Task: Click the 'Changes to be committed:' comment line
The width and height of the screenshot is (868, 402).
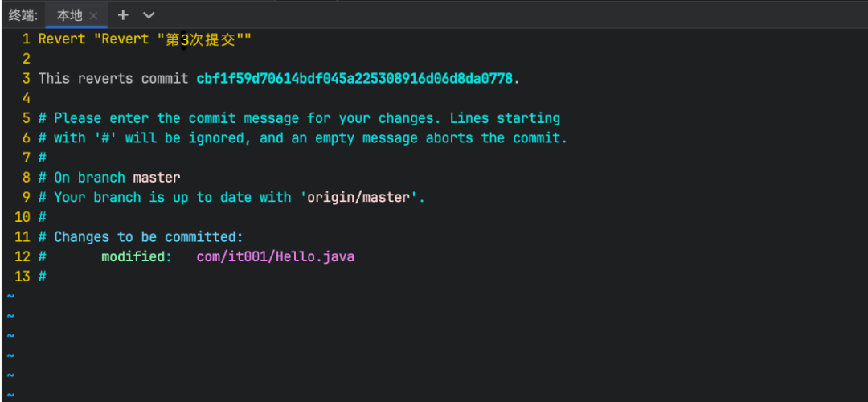Action: (148, 237)
